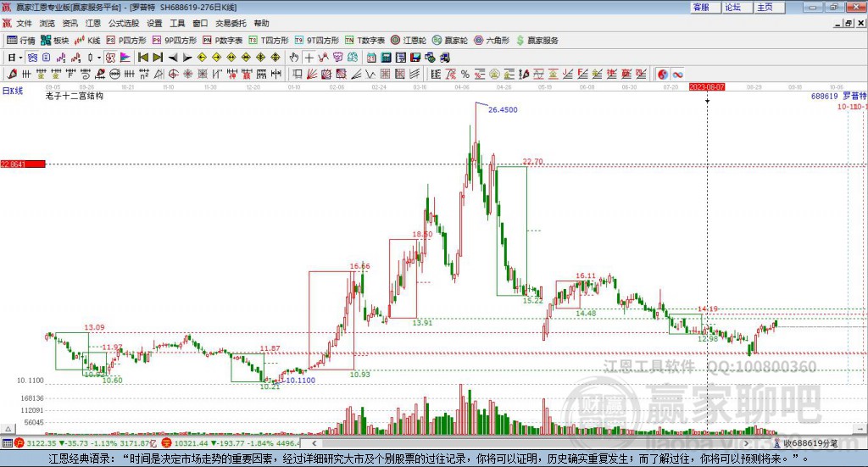Step chart left with black left arrow
868x467 pixels.
tap(173, 58)
